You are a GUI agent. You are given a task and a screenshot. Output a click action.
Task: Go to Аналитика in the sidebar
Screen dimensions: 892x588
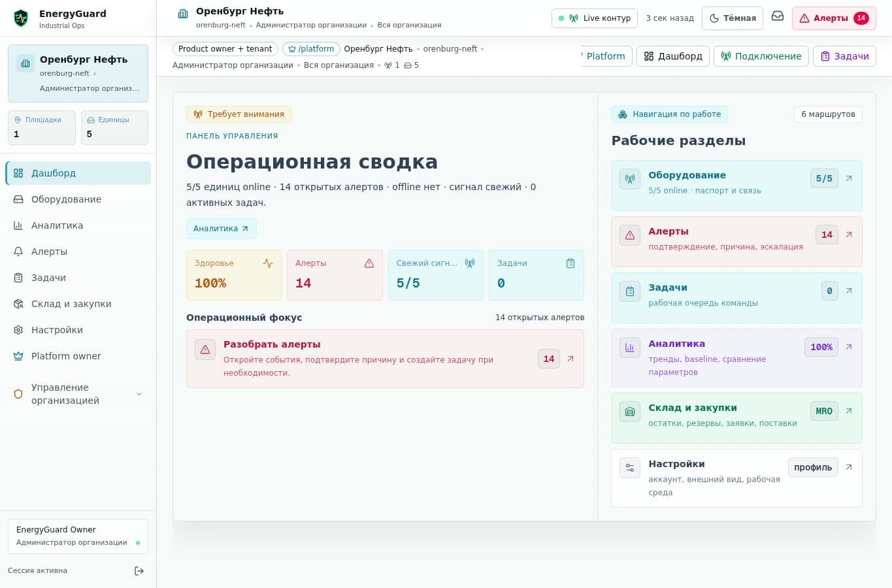coord(78,225)
